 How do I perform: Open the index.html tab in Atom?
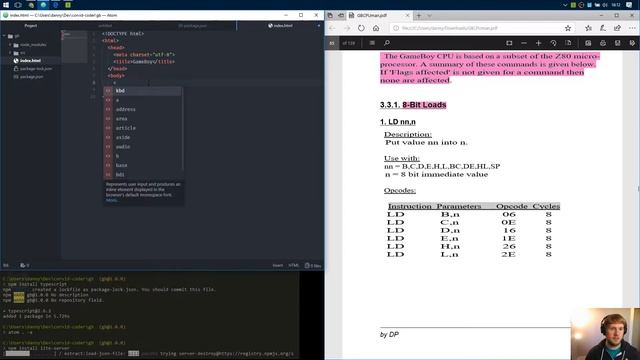point(280,26)
